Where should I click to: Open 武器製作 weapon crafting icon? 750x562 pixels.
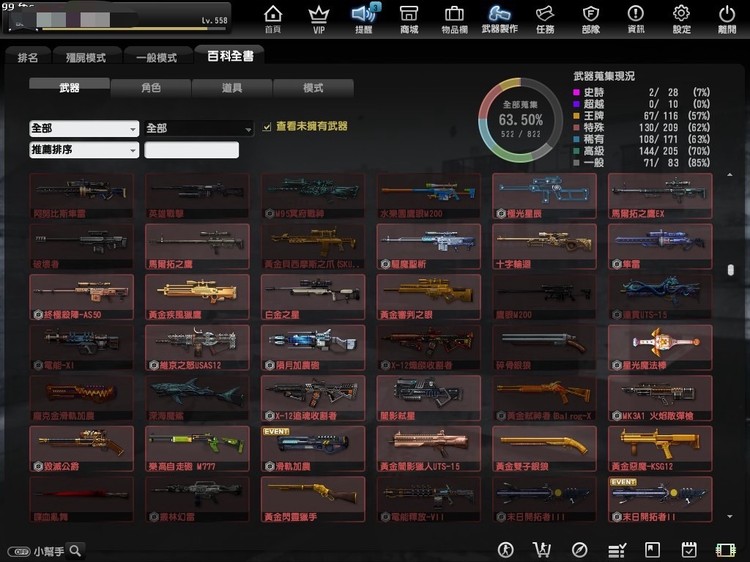point(499,19)
